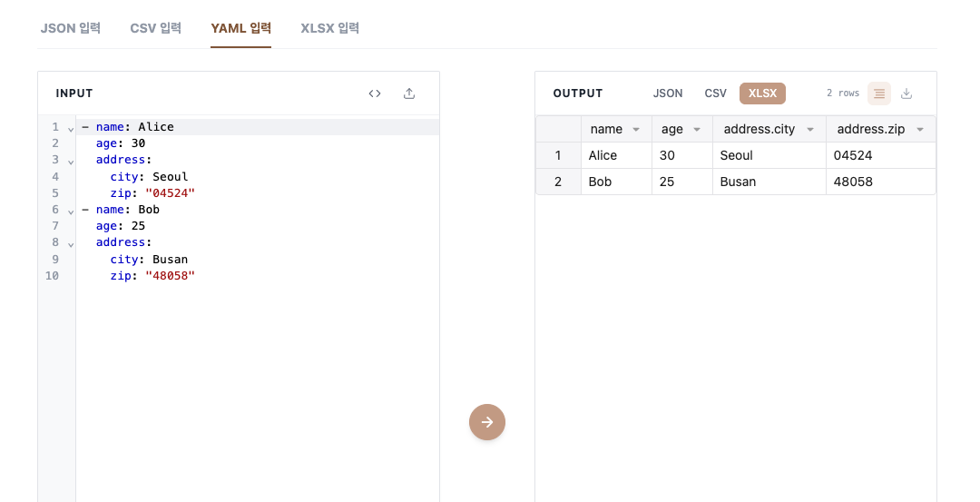Open the address.zip column filter dropdown

pos(920,130)
